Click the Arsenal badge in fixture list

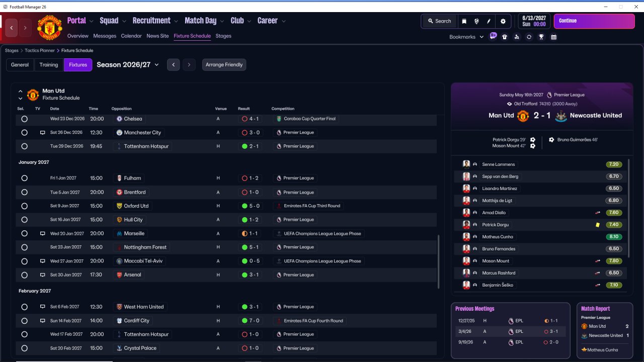119,275
